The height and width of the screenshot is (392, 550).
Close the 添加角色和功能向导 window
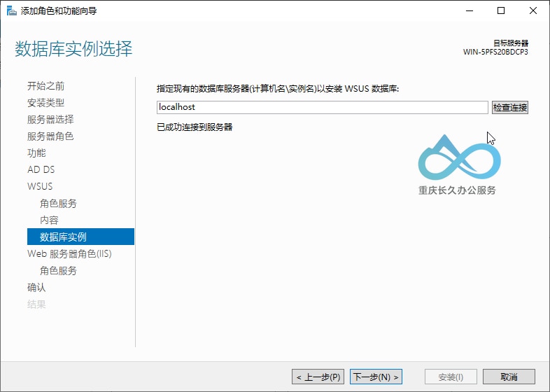point(533,10)
